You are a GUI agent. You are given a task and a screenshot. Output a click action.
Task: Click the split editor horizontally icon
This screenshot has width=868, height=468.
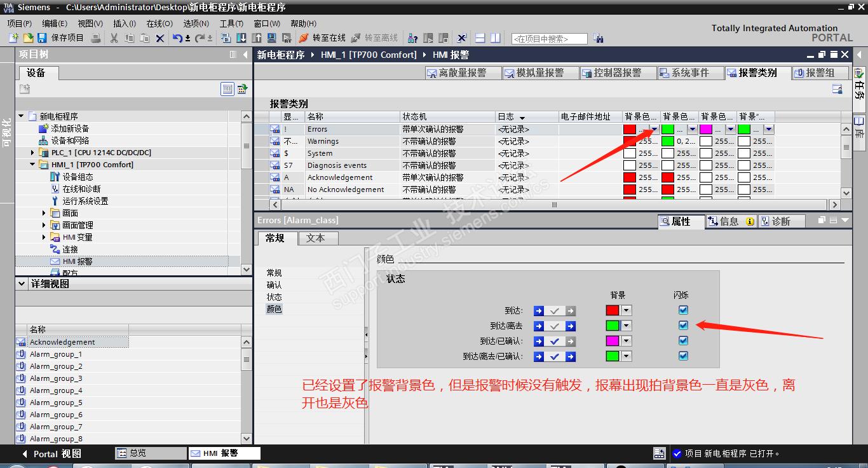click(480, 38)
